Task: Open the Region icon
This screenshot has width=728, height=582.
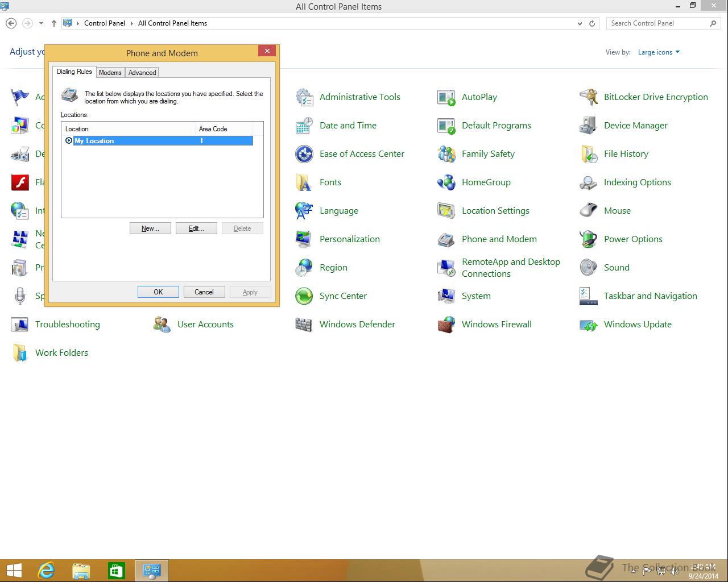Action: (x=304, y=268)
